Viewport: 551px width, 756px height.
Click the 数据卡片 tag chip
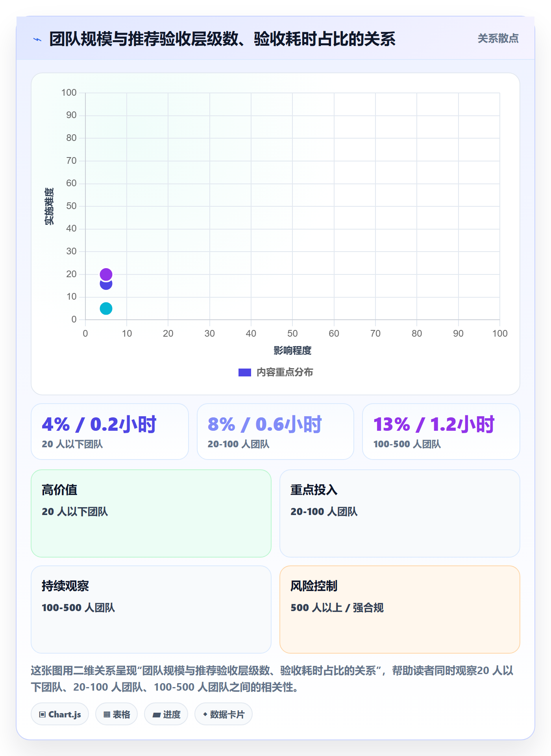[224, 714]
